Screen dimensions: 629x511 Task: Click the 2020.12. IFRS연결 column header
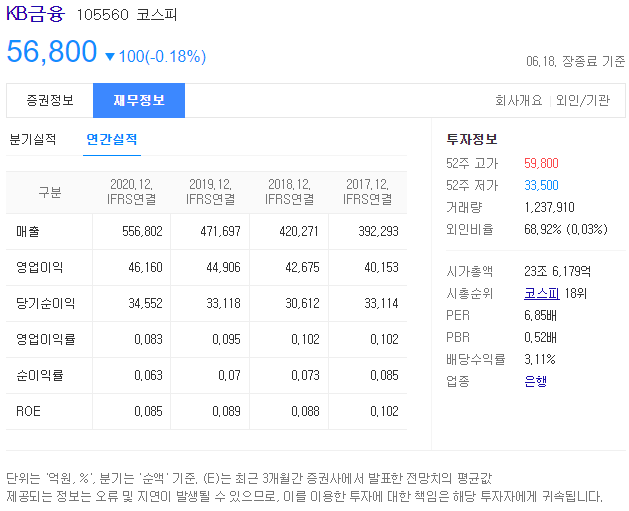pos(132,192)
